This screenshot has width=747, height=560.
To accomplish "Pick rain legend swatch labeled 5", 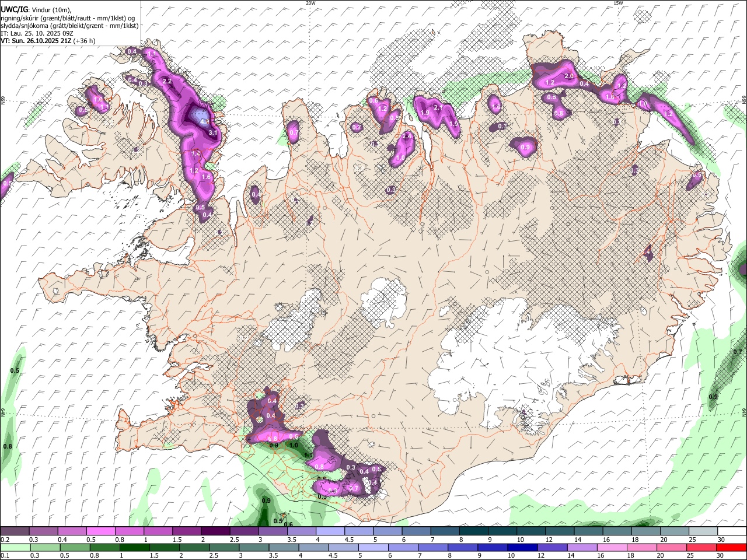I will coord(373,547).
